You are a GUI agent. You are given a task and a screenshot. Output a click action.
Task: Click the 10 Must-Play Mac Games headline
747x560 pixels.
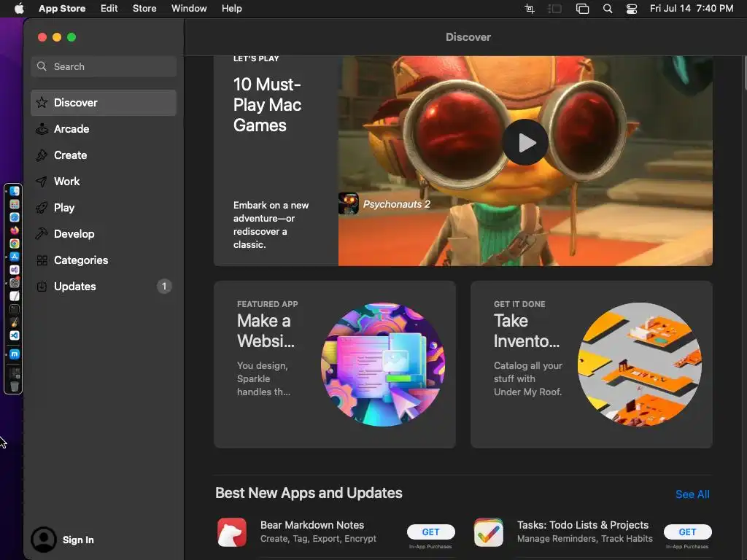coord(267,105)
